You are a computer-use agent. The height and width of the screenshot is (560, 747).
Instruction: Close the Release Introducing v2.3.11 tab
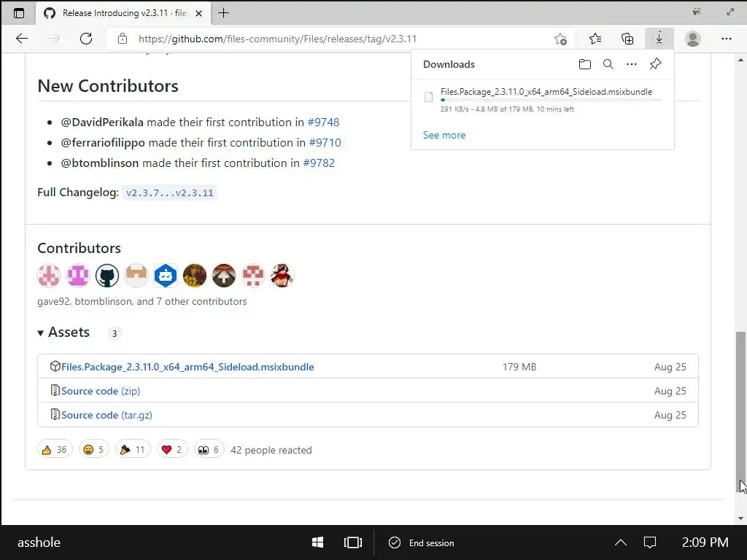198,13
